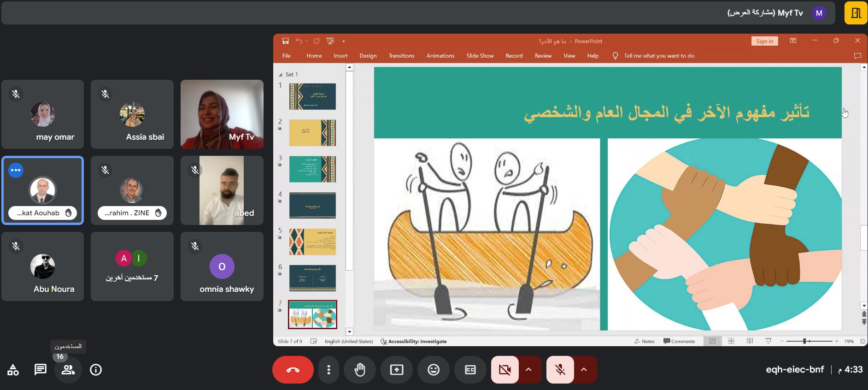Open meeting details info icon

96,370
